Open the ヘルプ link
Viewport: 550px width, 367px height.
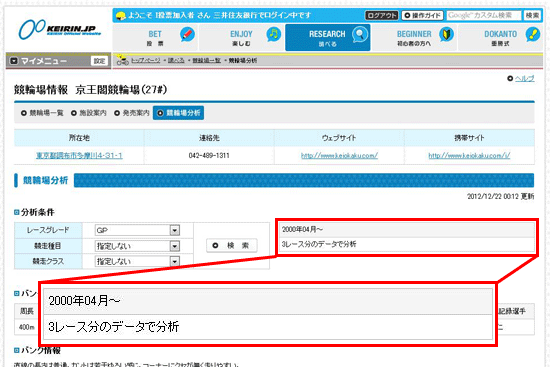pos(525,79)
